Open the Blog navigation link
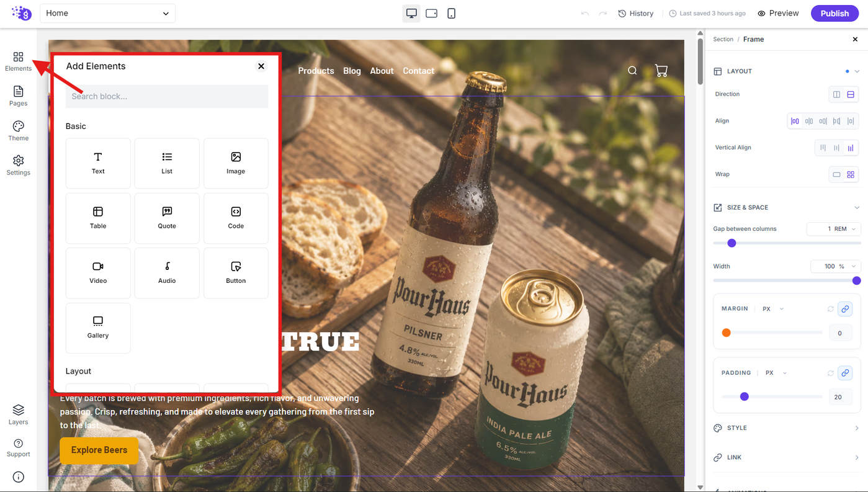 point(352,71)
